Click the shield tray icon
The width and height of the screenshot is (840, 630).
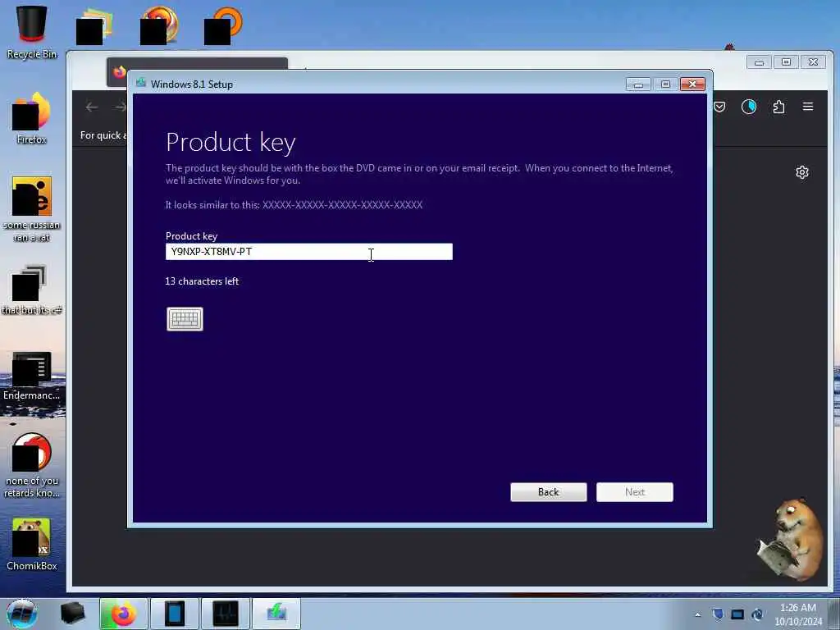[x=718, y=614]
